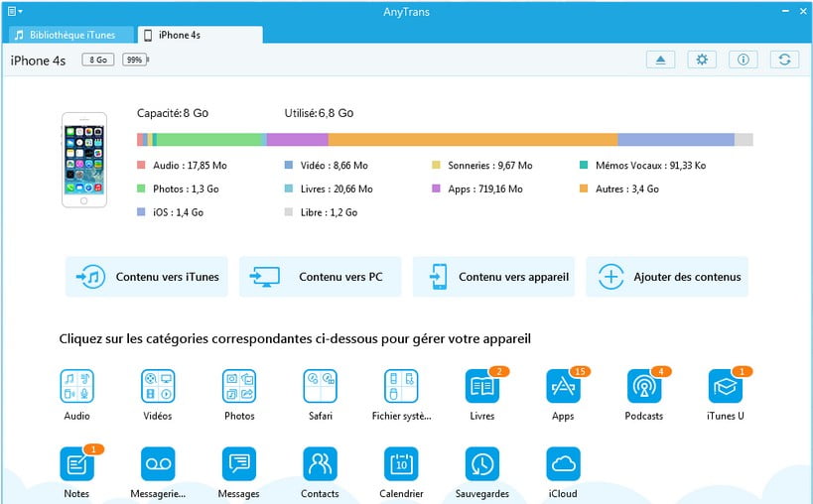Open settings with the gear icon

coord(702,60)
